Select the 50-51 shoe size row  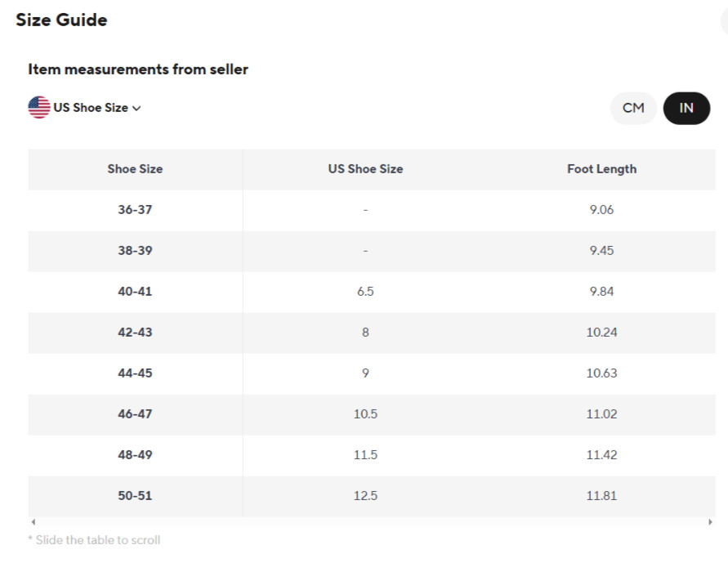coord(372,496)
